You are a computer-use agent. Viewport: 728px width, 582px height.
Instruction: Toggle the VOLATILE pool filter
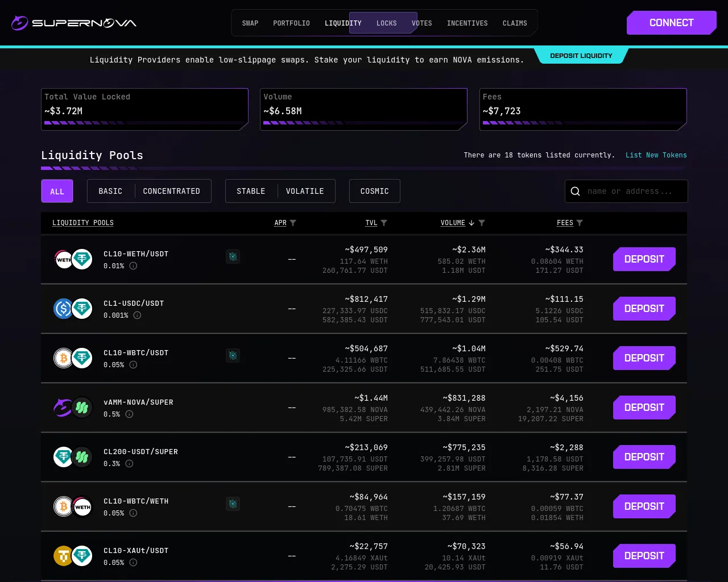pos(305,192)
